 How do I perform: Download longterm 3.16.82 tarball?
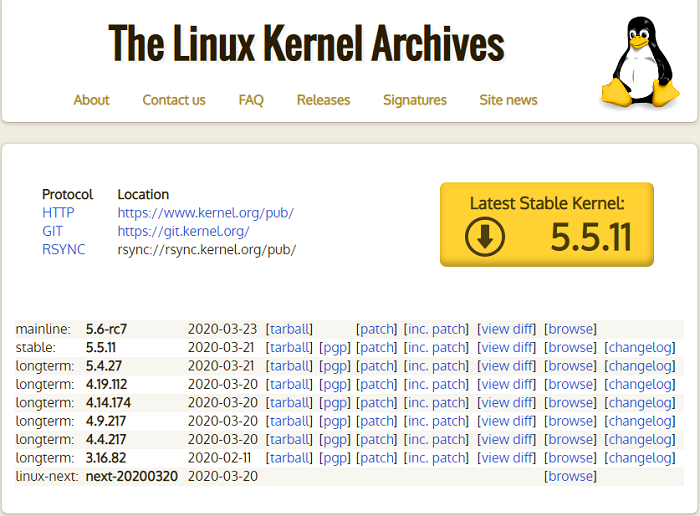(x=289, y=458)
